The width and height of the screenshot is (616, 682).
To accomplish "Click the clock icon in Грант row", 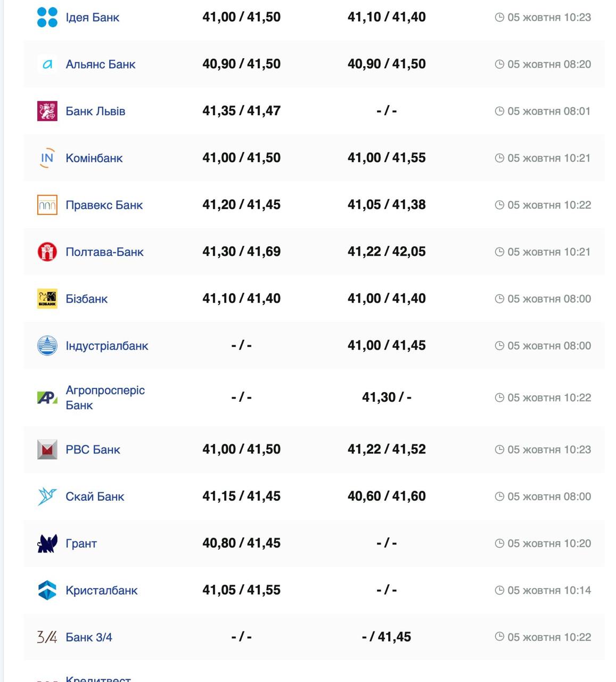I will pos(499,543).
